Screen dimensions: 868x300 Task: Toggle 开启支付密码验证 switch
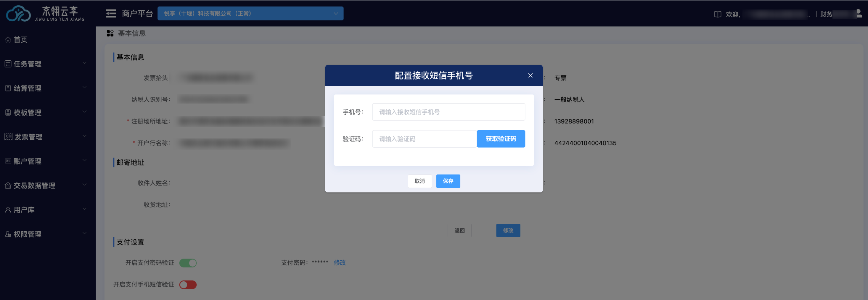(188, 263)
